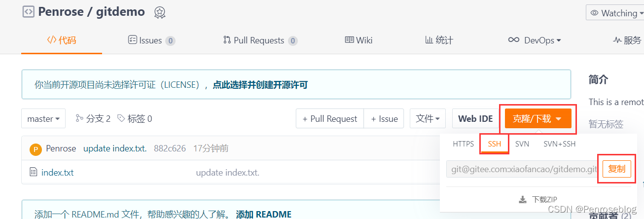Go to the Wiki tab
The image size is (644, 219).
(x=358, y=40)
